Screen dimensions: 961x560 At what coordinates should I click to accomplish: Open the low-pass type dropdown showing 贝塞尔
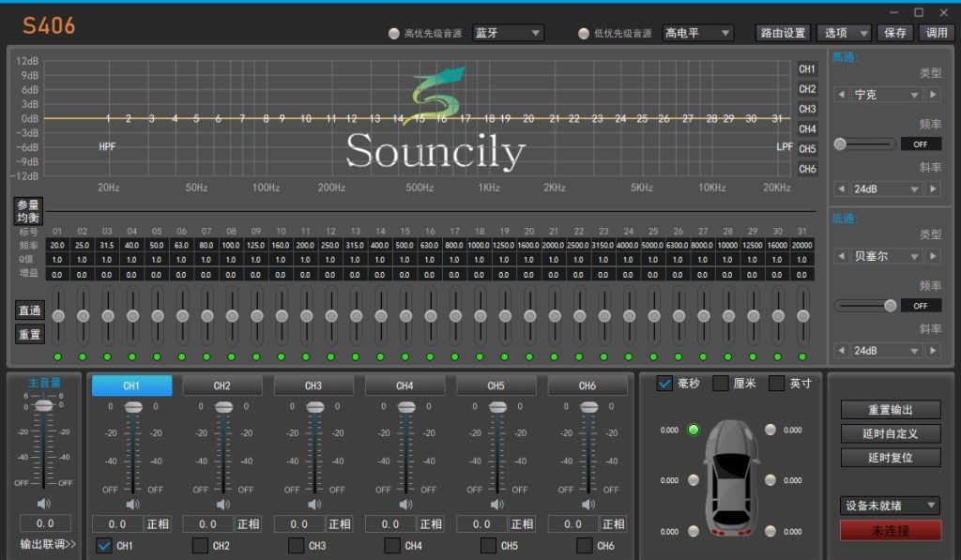click(887, 255)
